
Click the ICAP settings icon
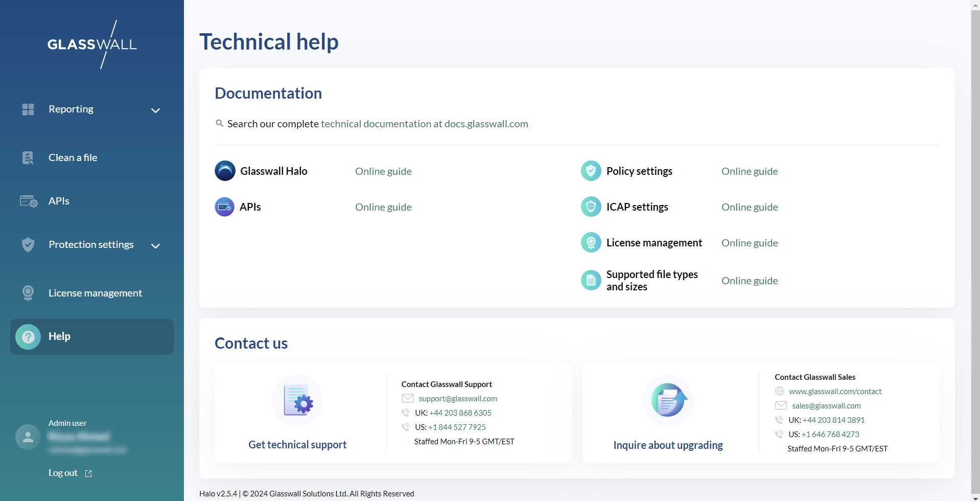pos(591,207)
